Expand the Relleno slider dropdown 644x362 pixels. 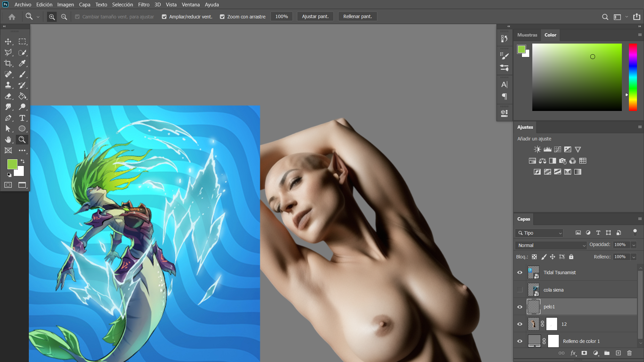tap(634, 257)
